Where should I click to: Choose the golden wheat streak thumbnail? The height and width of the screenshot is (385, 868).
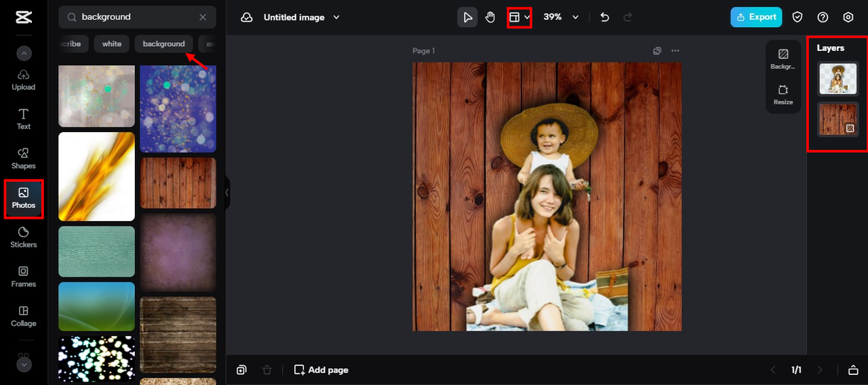96,176
